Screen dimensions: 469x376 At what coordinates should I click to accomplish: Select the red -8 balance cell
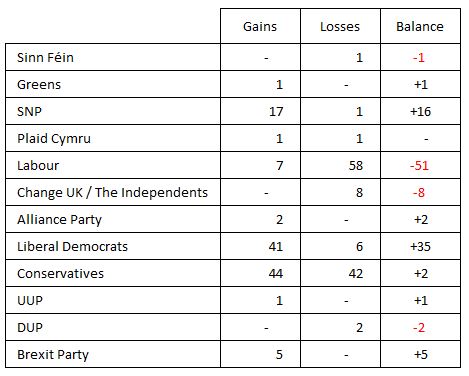419,192
